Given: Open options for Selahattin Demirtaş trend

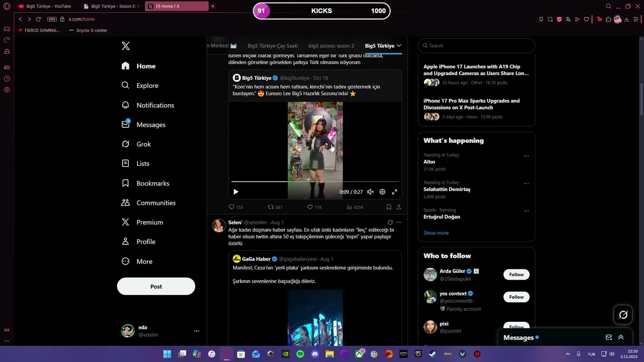Looking at the screenshot, I should (x=526, y=184).
